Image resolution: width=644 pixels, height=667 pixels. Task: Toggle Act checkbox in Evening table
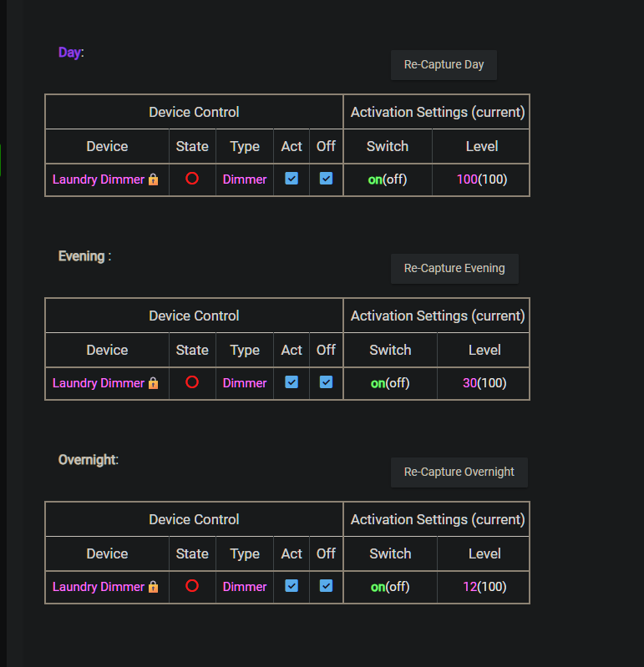292,382
